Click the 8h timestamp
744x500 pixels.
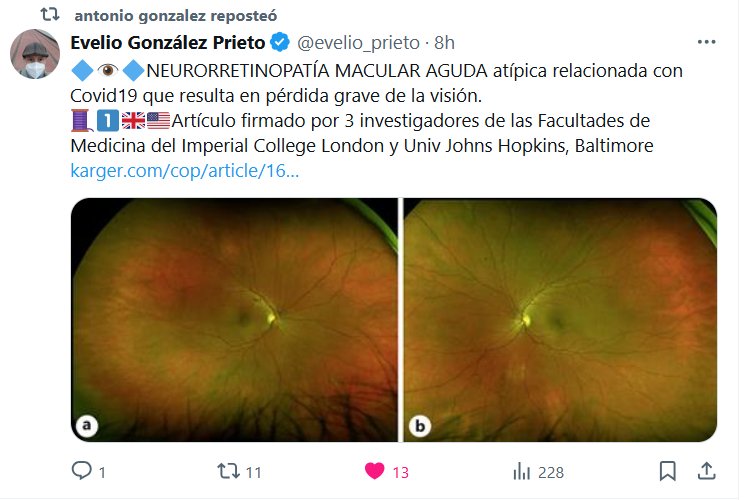click(445, 43)
